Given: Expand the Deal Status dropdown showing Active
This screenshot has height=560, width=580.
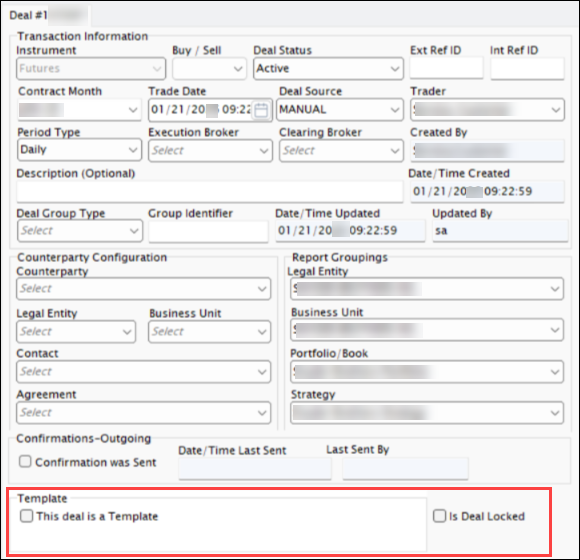Looking at the screenshot, I should point(328,68).
